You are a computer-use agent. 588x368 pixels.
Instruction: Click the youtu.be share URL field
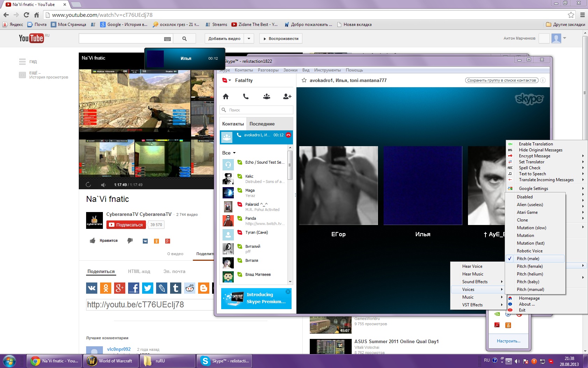[x=150, y=305]
